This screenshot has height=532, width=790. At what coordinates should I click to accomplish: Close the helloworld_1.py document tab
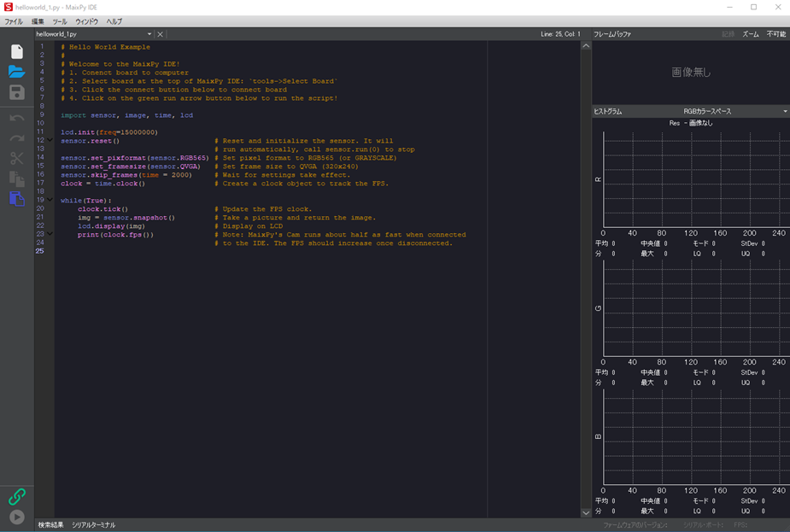[161, 34]
